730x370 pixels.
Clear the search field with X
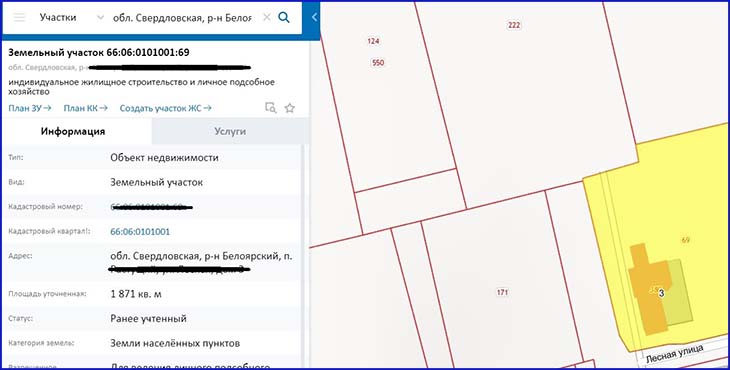pos(266,18)
